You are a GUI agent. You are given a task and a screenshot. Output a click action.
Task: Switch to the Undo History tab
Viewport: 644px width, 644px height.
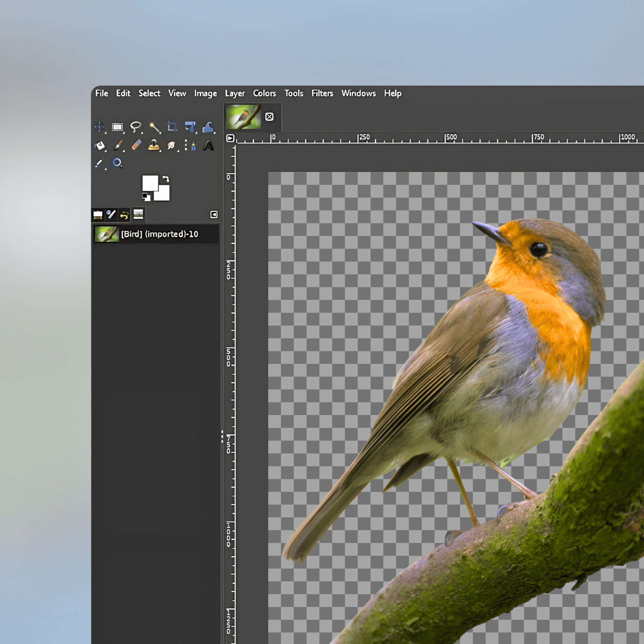124,215
